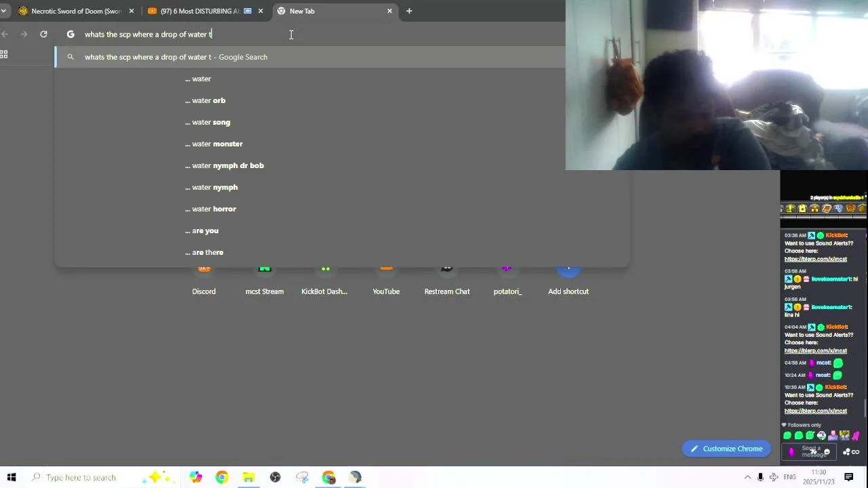Open the last blerp.com/x/mcst link in chat
The width and height of the screenshot is (868, 488).
tap(816, 411)
